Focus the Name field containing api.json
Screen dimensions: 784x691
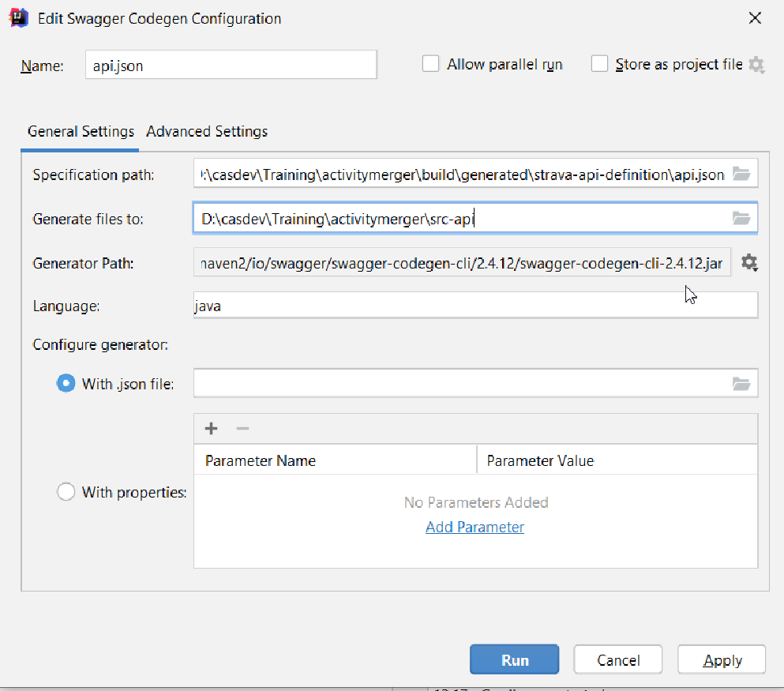click(231, 65)
